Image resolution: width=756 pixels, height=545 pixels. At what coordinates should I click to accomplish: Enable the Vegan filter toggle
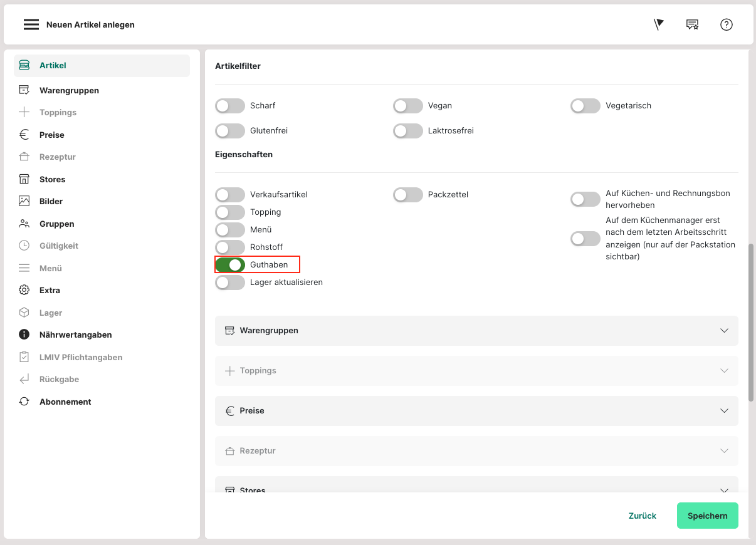point(408,106)
